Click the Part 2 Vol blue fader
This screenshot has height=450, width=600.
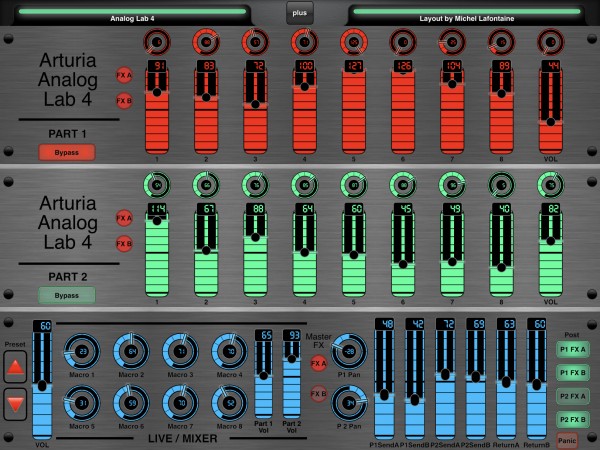point(292,375)
